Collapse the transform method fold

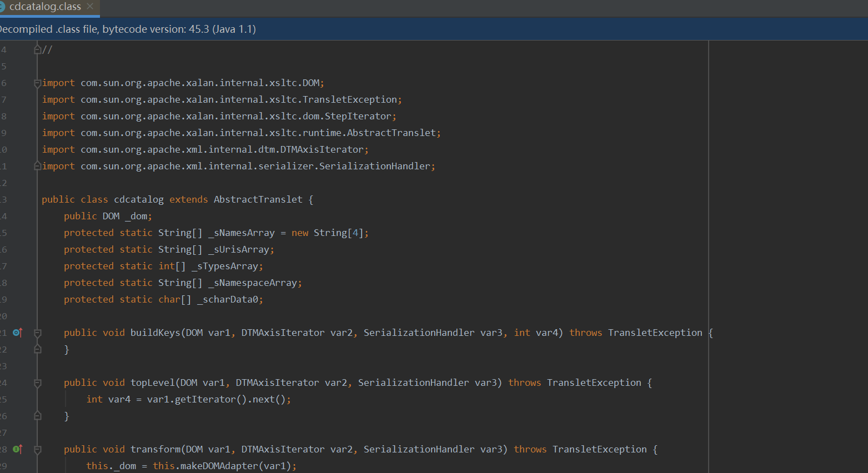point(37,450)
